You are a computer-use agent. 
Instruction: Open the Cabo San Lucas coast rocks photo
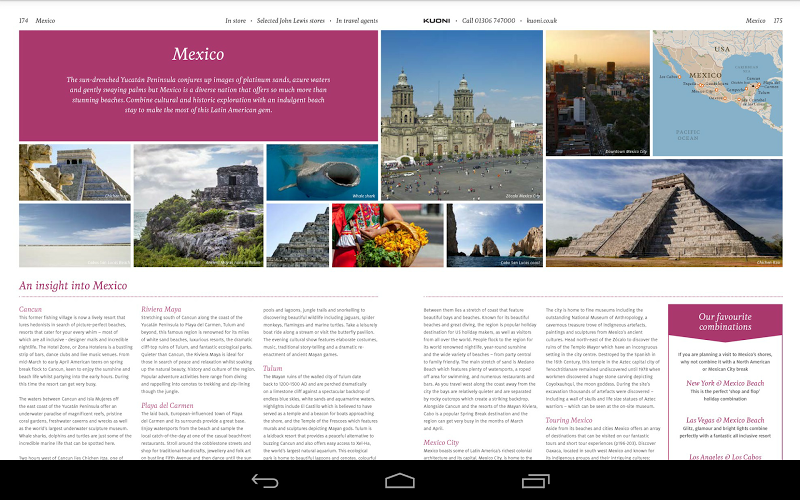pos(495,235)
